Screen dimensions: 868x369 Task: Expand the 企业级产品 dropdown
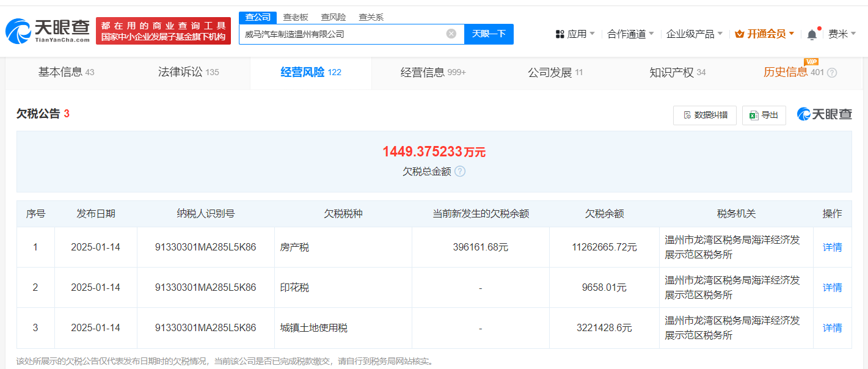coord(694,34)
